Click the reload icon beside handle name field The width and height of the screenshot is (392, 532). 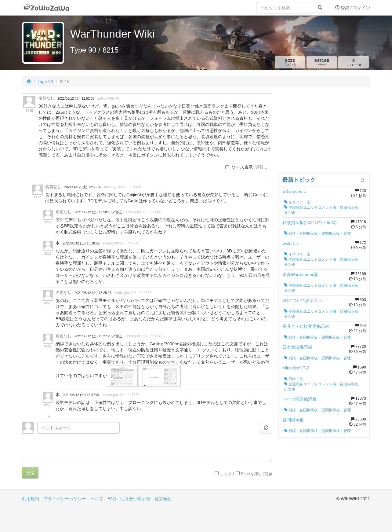pyautogui.click(x=266, y=427)
